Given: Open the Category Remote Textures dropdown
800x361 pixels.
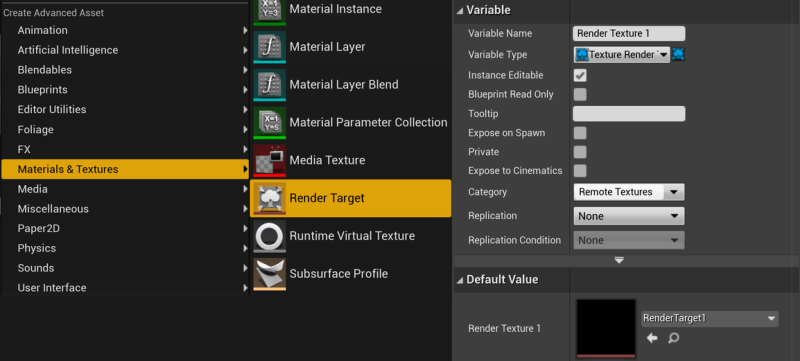Looking at the screenshot, I should pos(629,192).
